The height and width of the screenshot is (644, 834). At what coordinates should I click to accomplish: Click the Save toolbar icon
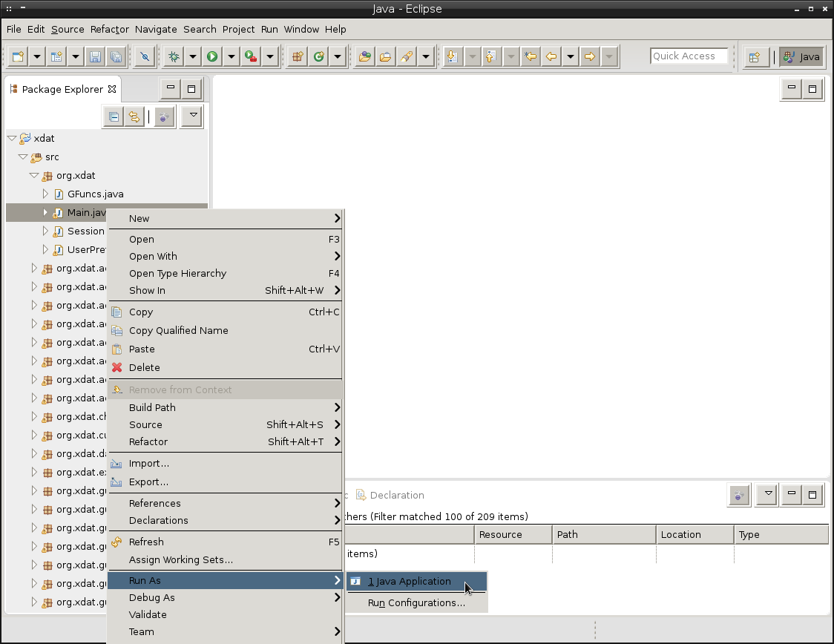95,56
